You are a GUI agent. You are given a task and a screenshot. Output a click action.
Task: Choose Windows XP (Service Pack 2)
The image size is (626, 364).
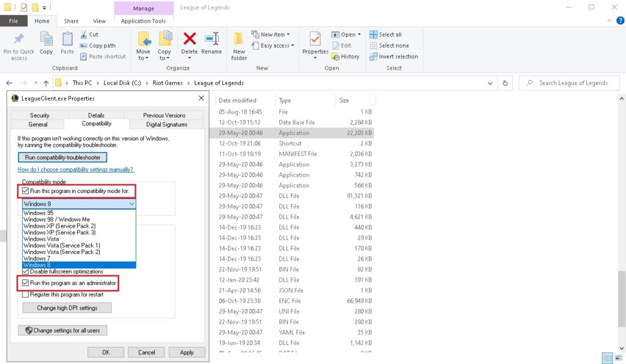tap(79, 225)
